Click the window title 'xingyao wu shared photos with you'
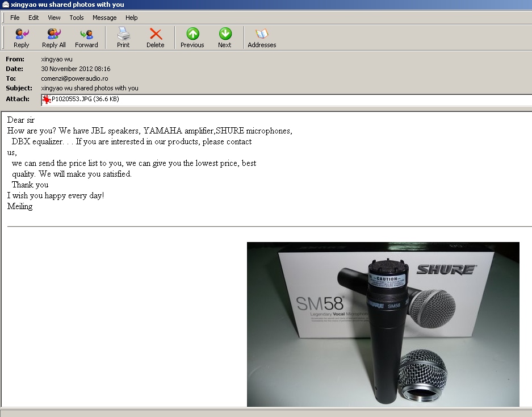Image resolution: width=532 pixels, height=417 pixels. [68, 5]
